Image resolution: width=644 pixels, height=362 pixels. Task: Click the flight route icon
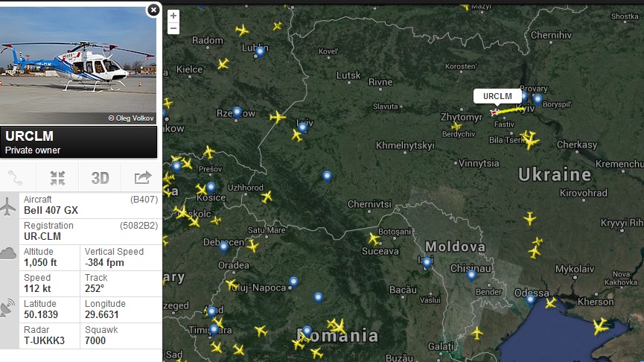(15, 178)
